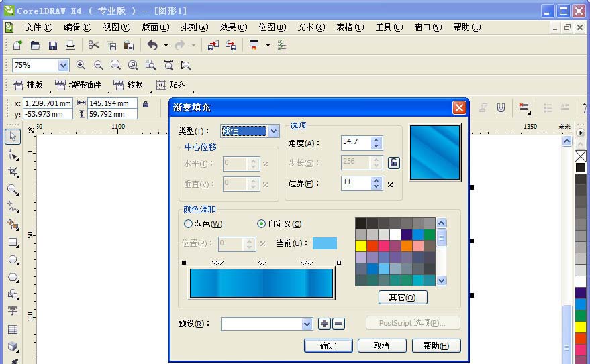The height and width of the screenshot is (364, 590).
Task: Click the gradient preview bar
Action: (262, 284)
